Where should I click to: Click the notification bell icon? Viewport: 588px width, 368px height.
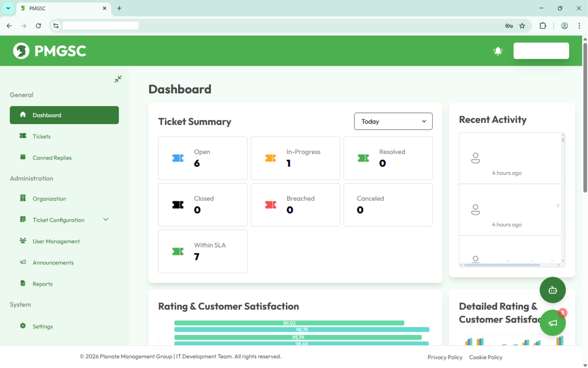coord(498,51)
